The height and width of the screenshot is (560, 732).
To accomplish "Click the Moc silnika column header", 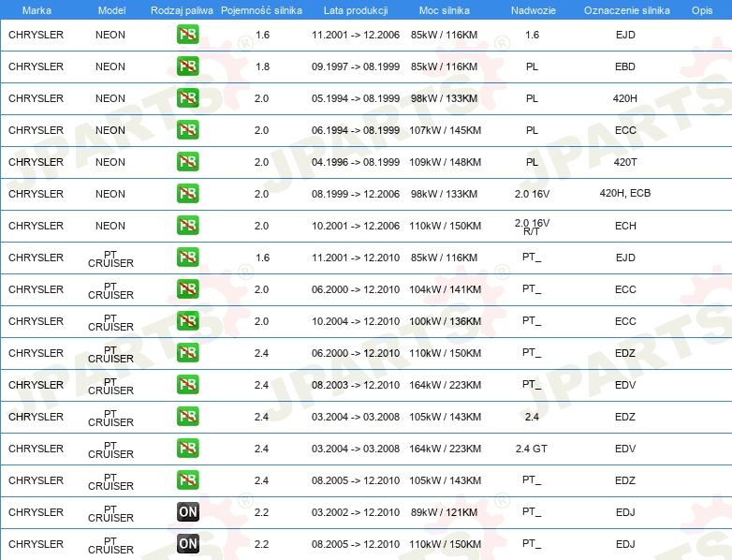I will (x=445, y=10).
